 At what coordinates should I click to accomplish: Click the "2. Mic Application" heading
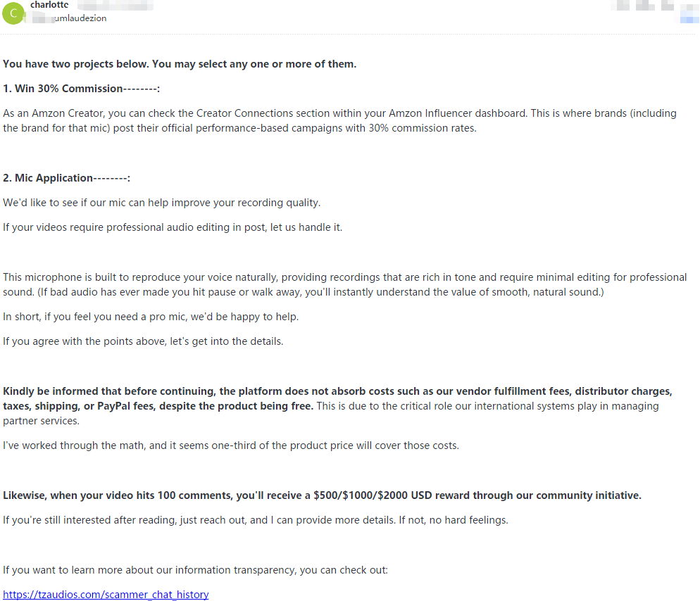66,178
